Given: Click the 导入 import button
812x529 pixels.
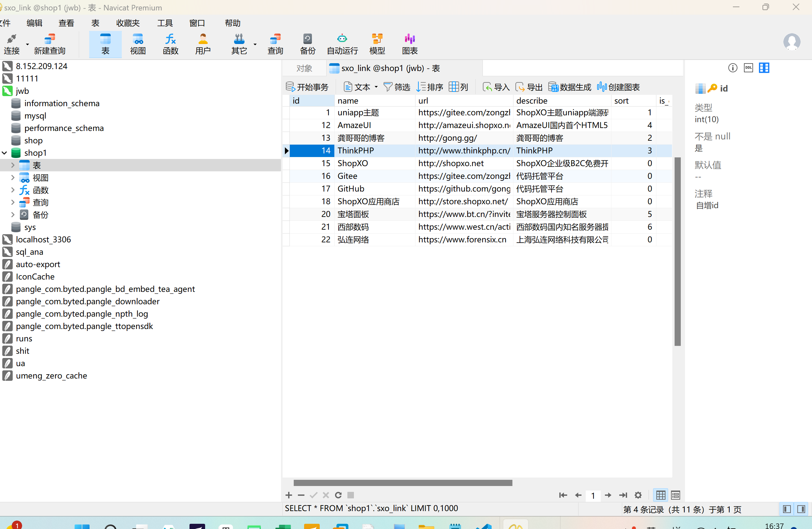Looking at the screenshot, I should click(496, 87).
